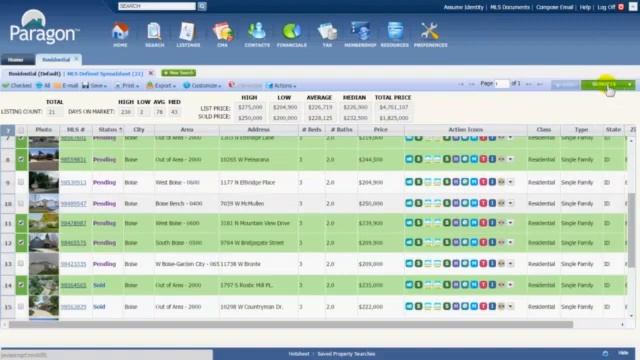Click the teal action icon in row 13
The width and height of the screenshot is (640, 360).
pos(465,264)
